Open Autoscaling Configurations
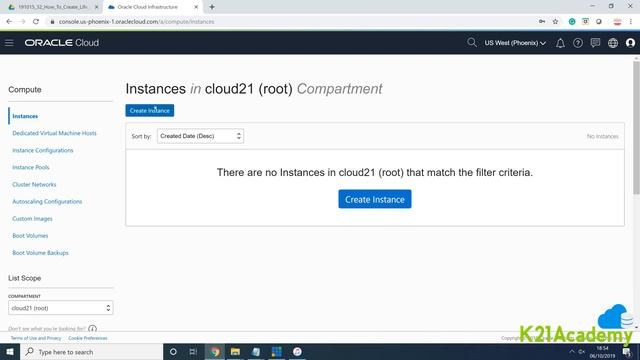Image resolution: width=640 pixels, height=360 pixels. click(x=47, y=202)
